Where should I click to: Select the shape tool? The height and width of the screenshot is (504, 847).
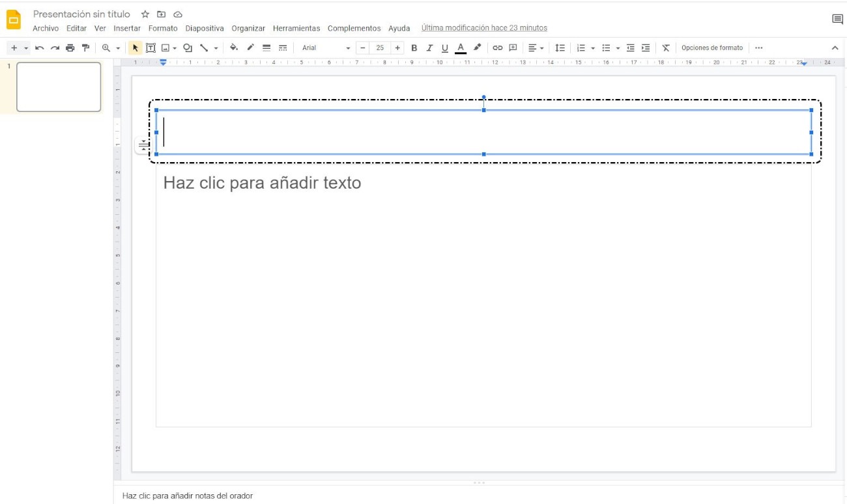(188, 48)
